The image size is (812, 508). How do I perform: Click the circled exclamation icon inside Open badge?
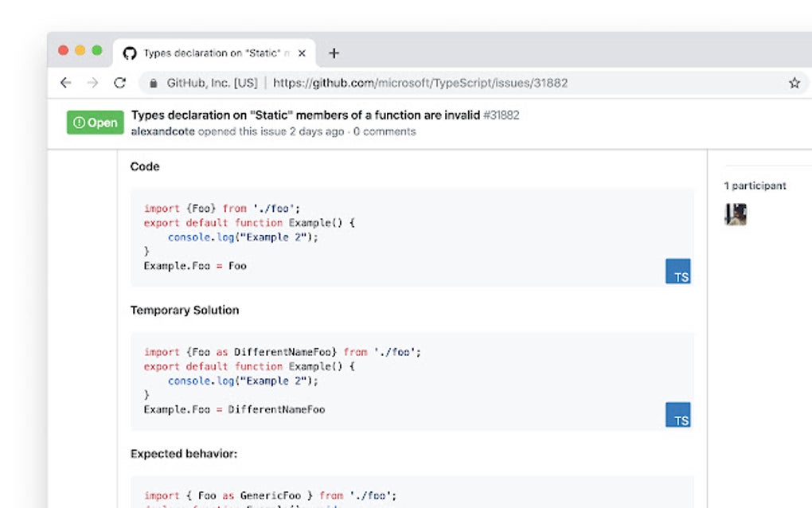[80, 123]
